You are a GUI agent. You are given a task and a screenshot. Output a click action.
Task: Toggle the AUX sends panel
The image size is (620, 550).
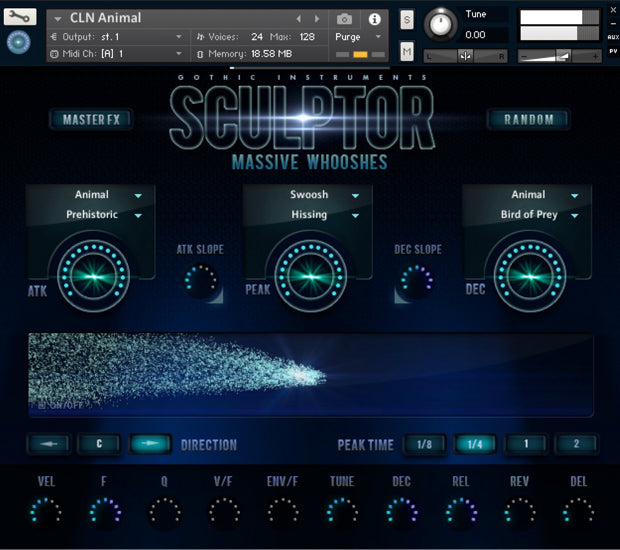pyautogui.click(x=613, y=37)
